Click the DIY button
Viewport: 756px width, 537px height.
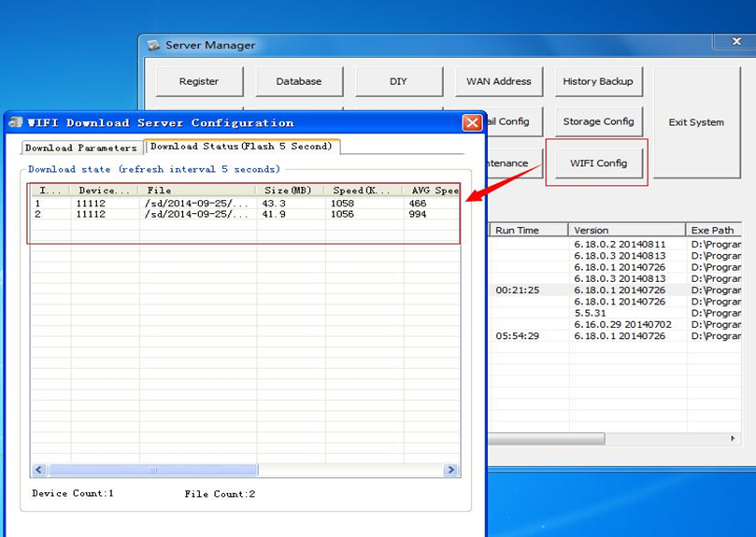coord(398,81)
